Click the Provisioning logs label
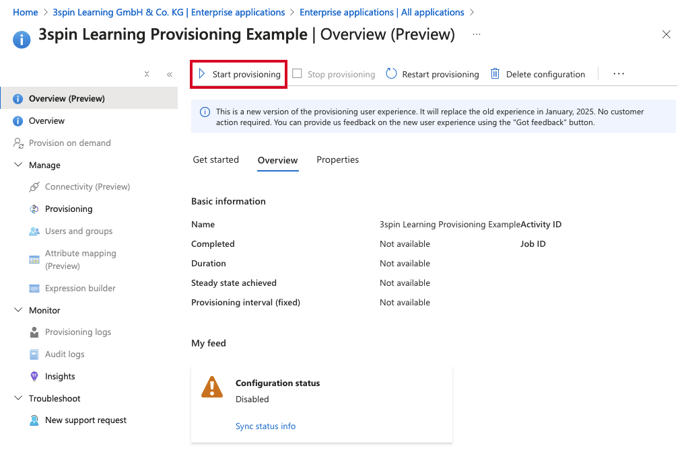 pyautogui.click(x=78, y=332)
